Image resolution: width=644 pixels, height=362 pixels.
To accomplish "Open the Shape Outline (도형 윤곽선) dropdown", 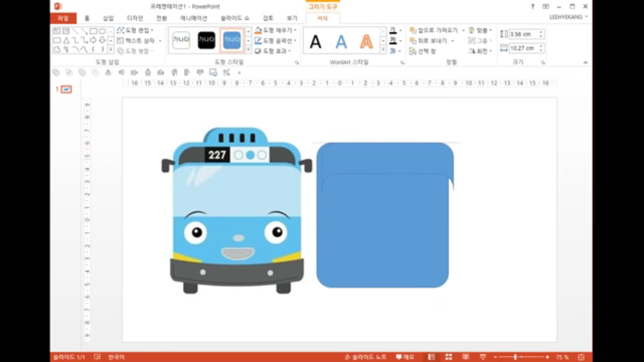I will pos(276,41).
